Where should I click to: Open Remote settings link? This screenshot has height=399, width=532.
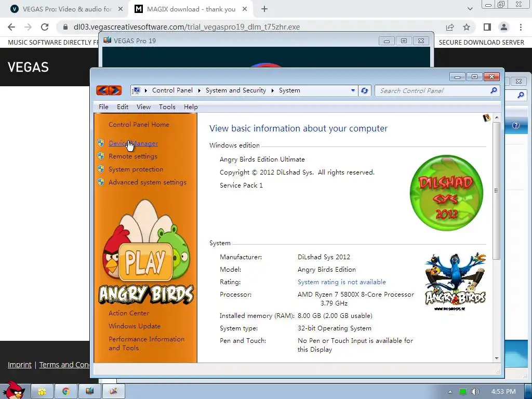[x=133, y=156]
